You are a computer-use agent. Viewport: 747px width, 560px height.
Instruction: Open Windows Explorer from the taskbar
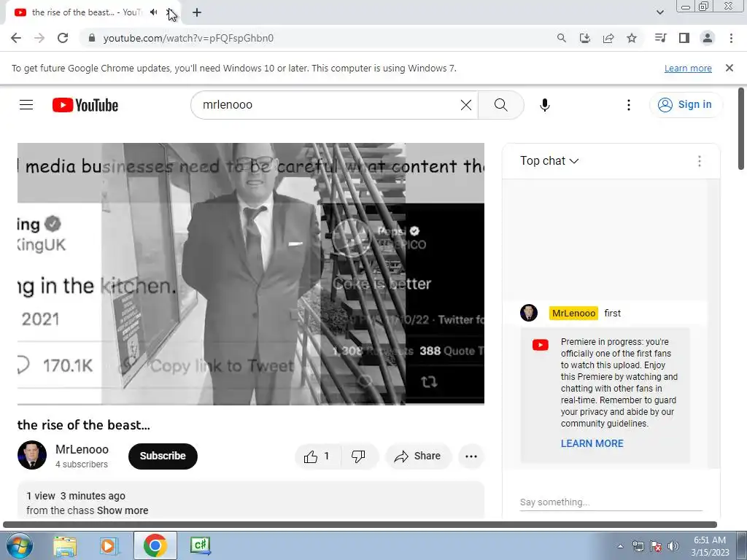65,545
